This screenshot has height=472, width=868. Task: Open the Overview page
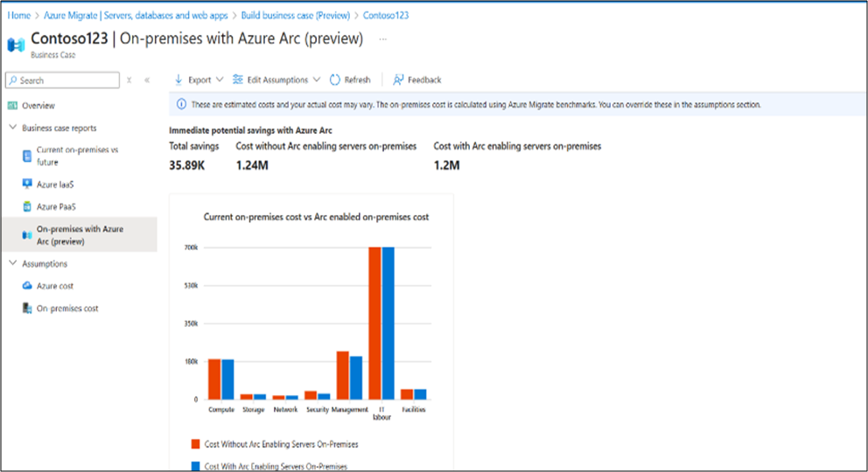(38, 106)
